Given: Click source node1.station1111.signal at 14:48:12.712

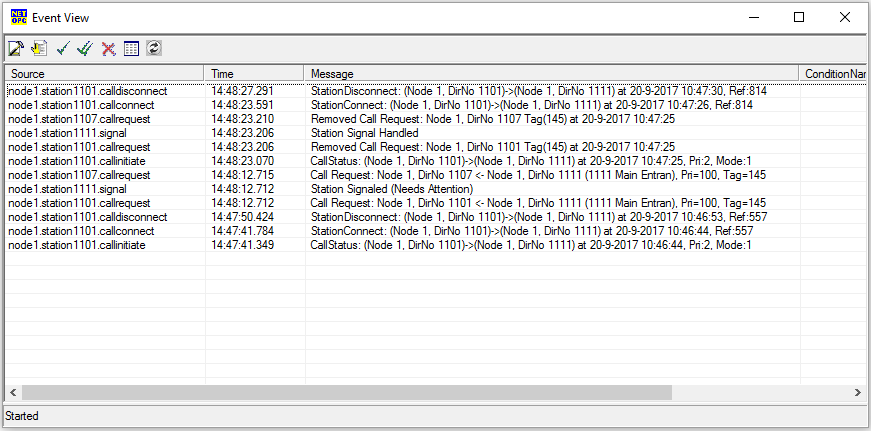Looking at the screenshot, I should point(67,189).
